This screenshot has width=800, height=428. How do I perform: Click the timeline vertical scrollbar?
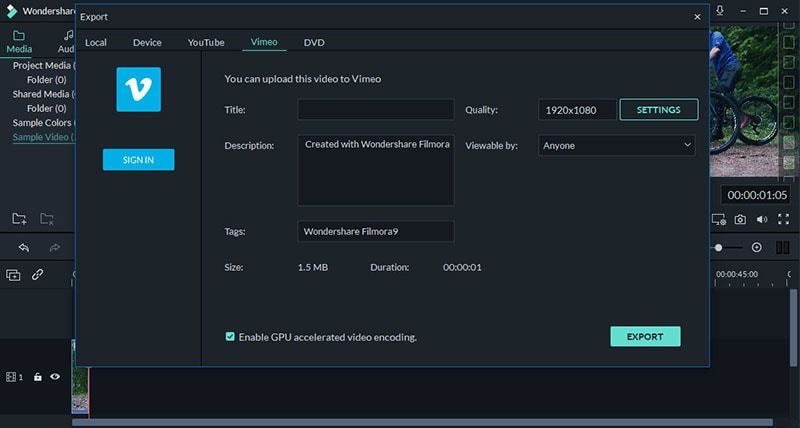pos(794,326)
